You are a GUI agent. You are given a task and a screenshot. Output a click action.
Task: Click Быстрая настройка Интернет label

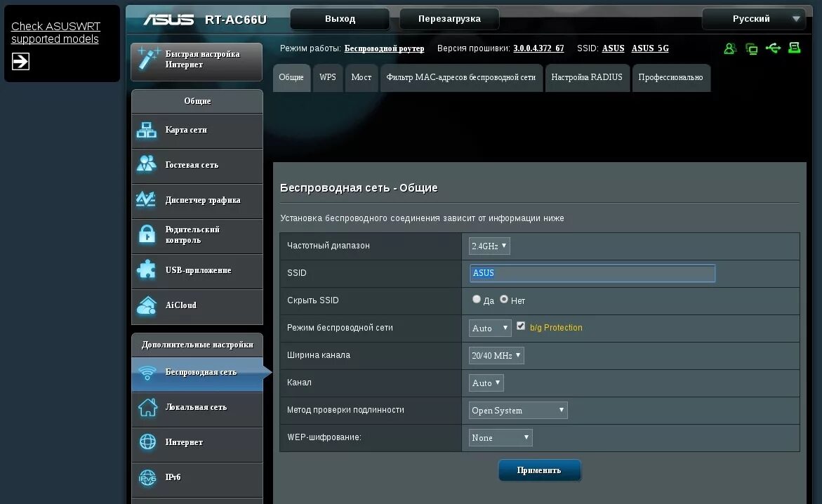tap(202, 59)
